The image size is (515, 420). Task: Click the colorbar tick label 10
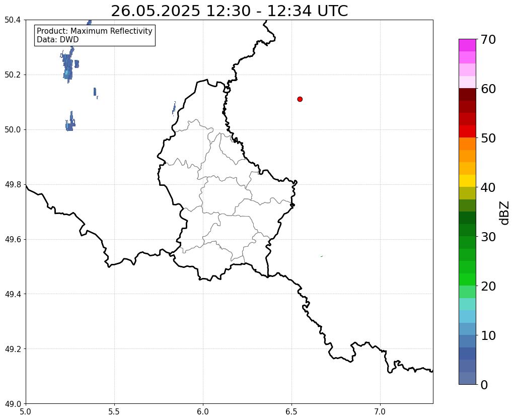click(x=488, y=335)
